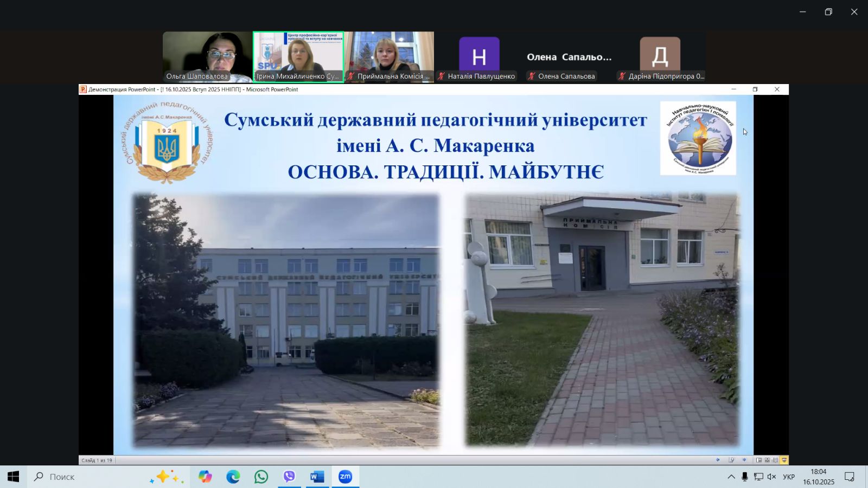Switch to Zoom in the taskbar
The width and height of the screenshot is (868, 488).
tap(345, 477)
